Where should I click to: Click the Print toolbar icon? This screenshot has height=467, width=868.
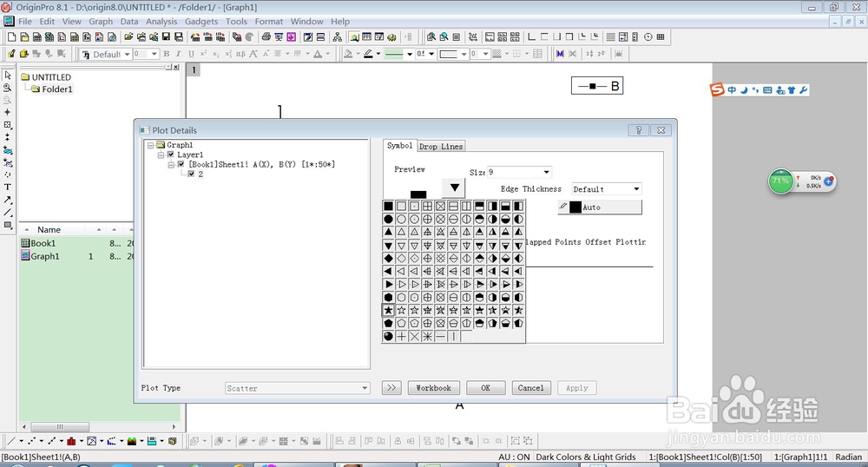click(266, 37)
